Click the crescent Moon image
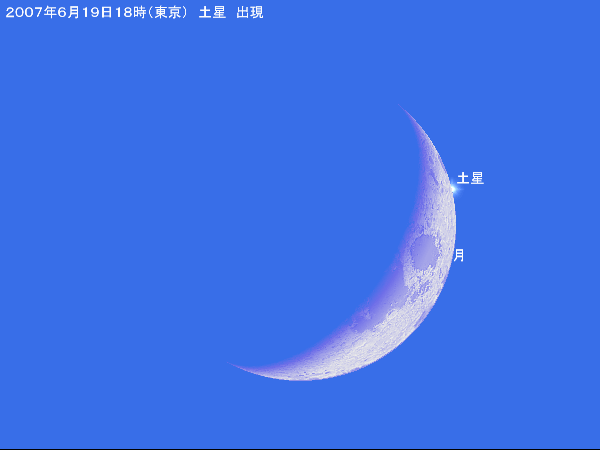 [342, 242]
